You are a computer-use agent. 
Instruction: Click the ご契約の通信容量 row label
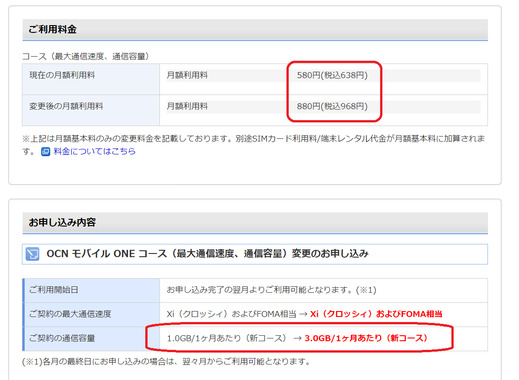click(x=62, y=338)
